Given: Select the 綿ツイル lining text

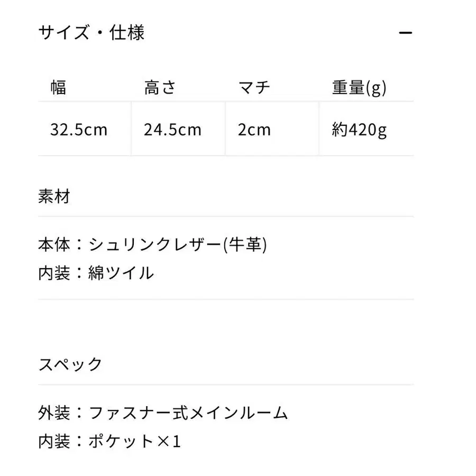Looking at the screenshot, I should coord(121,273).
